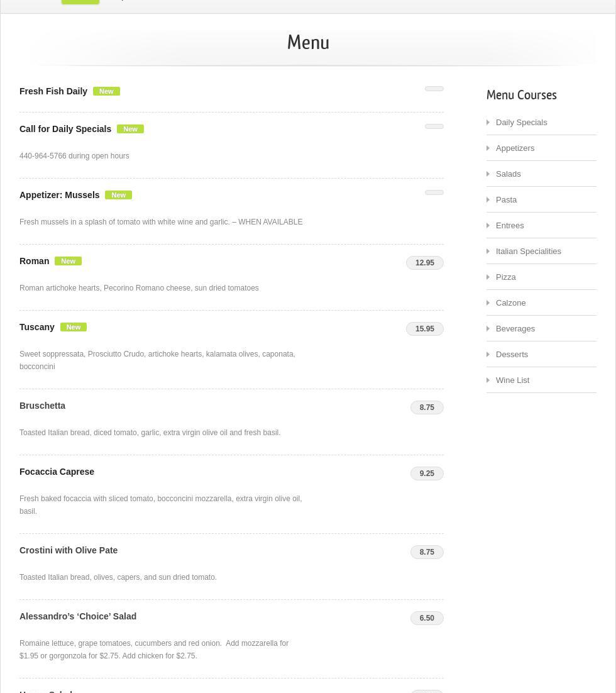This screenshot has height=693, width=616.
Task: Click the 12.95 price tag for Roman
Action: pos(425,263)
